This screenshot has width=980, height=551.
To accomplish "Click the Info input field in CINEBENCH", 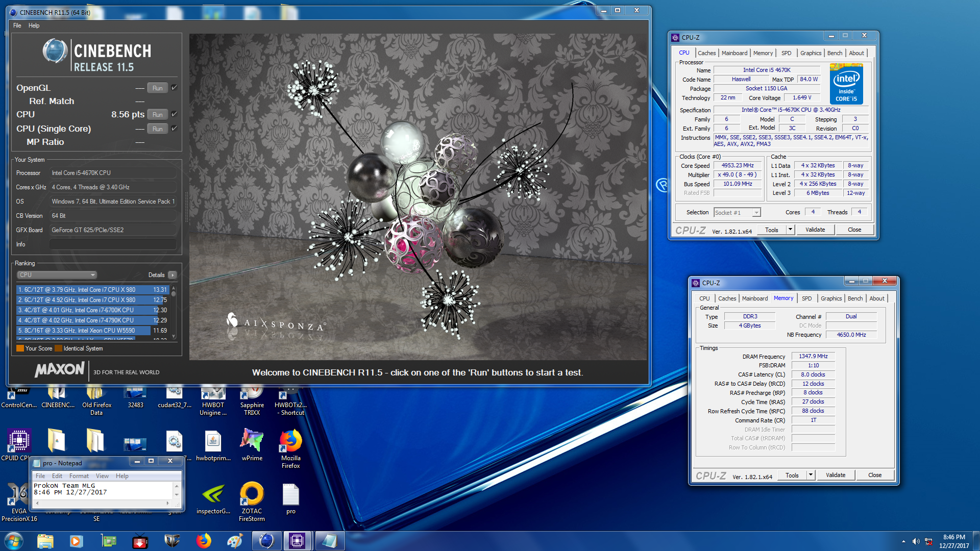I will click(113, 244).
